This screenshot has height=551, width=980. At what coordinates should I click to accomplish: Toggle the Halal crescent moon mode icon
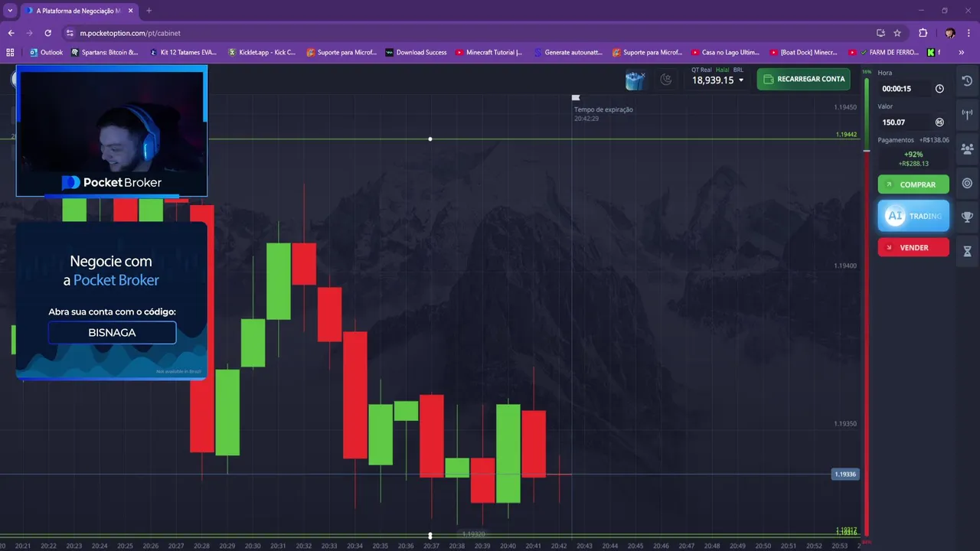tap(666, 79)
